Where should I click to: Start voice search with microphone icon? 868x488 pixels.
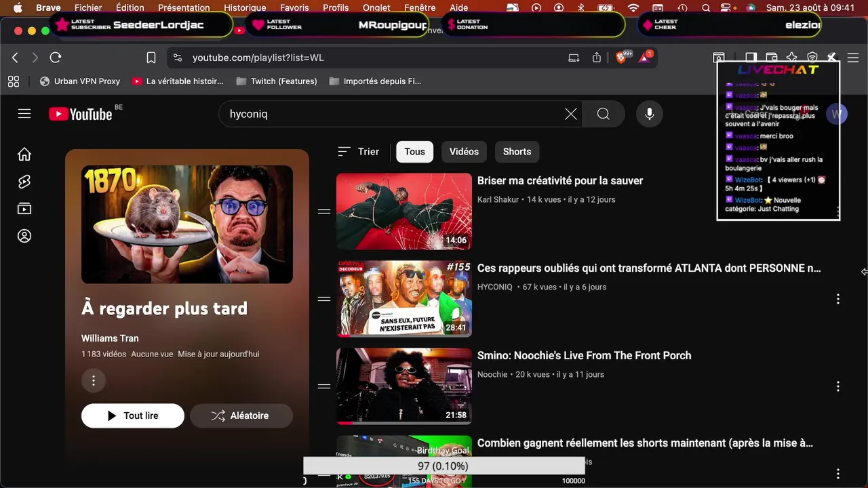650,114
